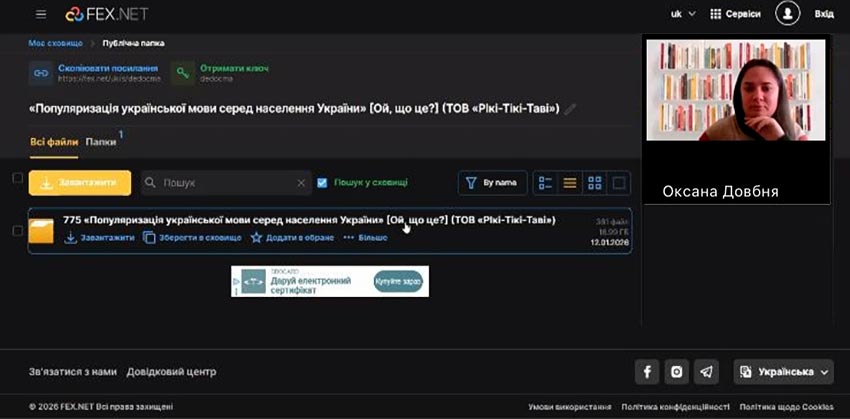
Task: Switch to detailed list view icon
Action: [x=546, y=183]
